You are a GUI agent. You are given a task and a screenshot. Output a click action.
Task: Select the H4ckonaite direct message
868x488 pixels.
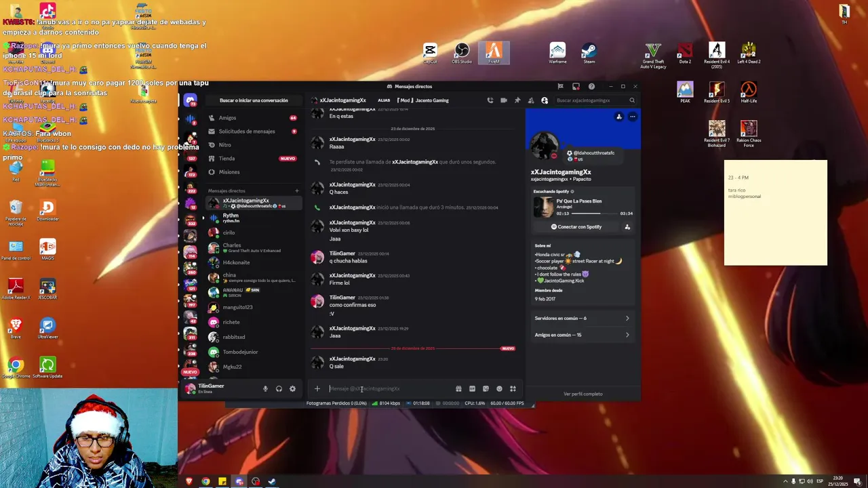point(252,262)
